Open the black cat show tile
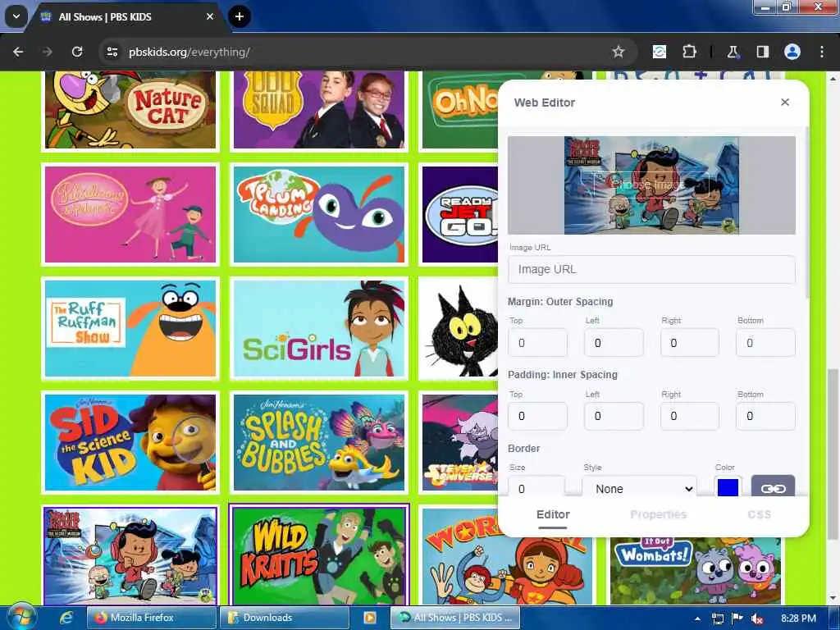 coord(459,328)
